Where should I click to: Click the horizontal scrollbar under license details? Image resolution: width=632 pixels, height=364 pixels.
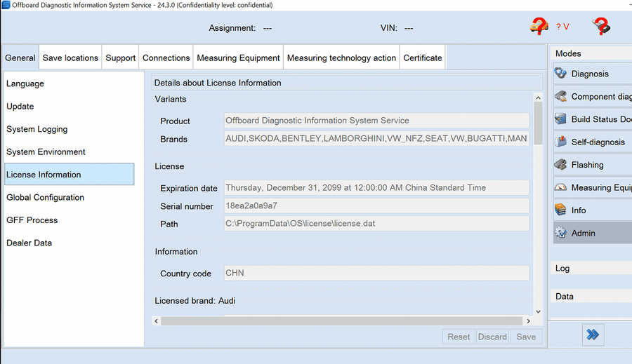click(x=337, y=321)
